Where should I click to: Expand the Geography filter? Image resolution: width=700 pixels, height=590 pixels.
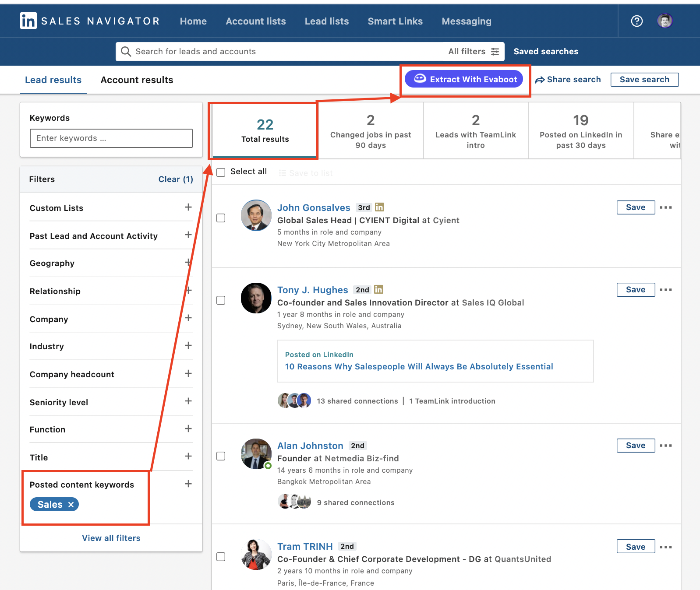188,262
